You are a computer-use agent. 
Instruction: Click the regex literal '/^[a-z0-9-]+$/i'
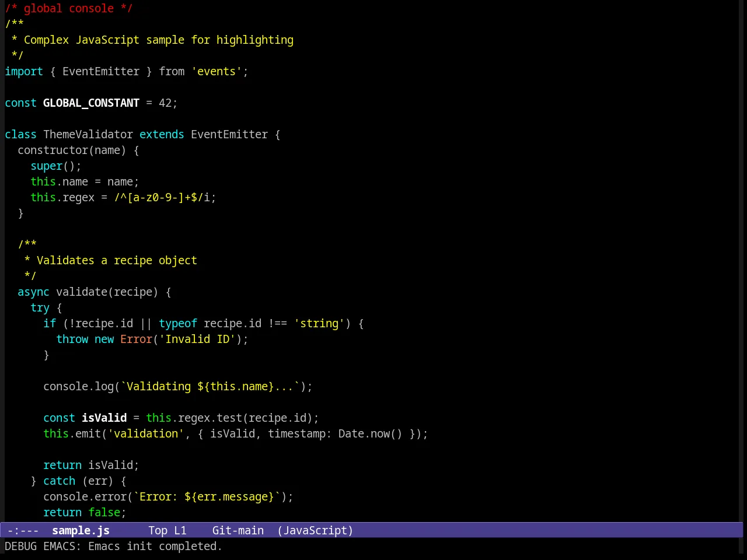[x=162, y=197]
